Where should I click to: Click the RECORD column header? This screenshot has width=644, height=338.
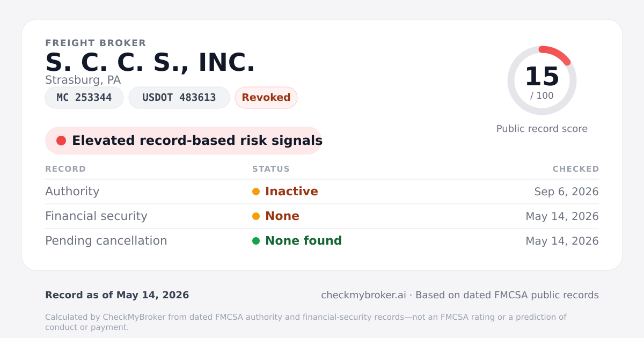coord(65,169)
